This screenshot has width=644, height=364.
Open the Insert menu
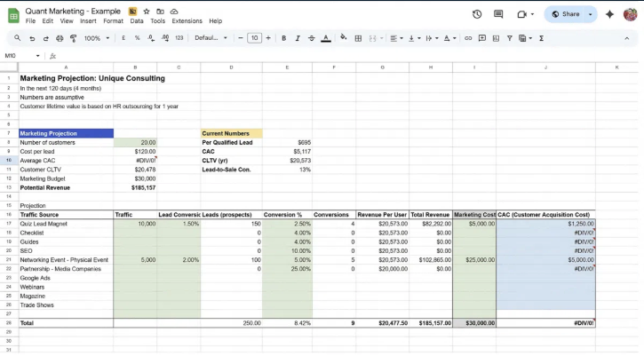[88, 21]
